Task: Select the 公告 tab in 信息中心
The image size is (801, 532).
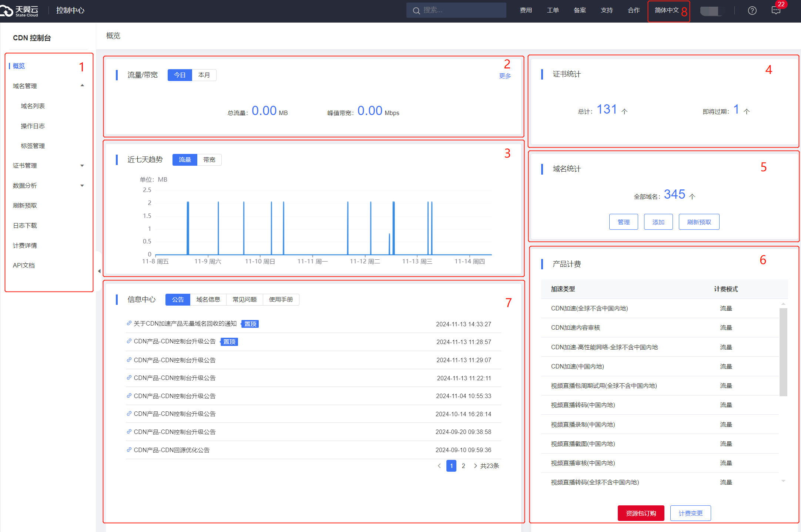Action: tap(178, 300)
